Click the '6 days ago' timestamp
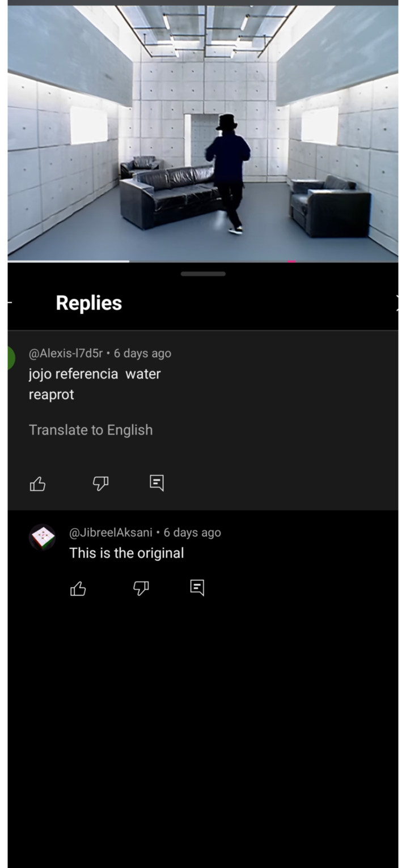This screenshot has width=406, height=868. tap(142, 353)
